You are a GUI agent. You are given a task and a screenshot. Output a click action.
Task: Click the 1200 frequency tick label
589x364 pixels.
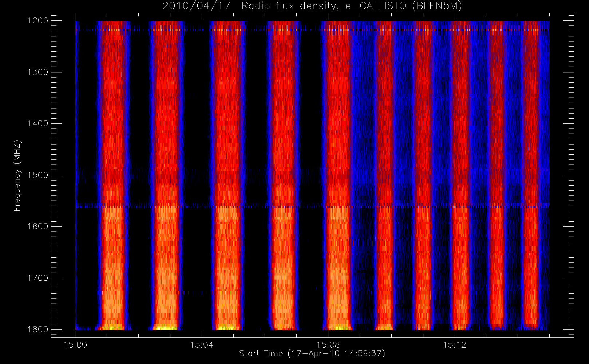(38, 21)
